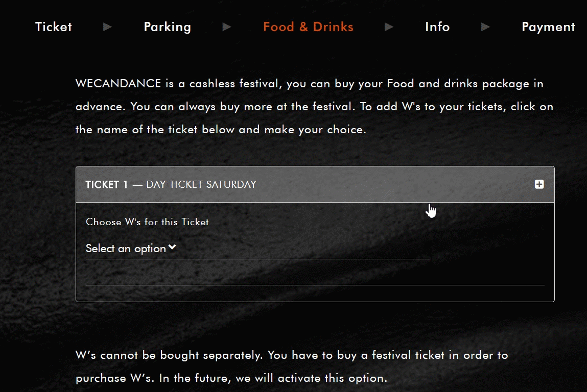This screenshot has width=587, height=392.
Task: Click the W's cannot be bought separately note
Action: 292,366
